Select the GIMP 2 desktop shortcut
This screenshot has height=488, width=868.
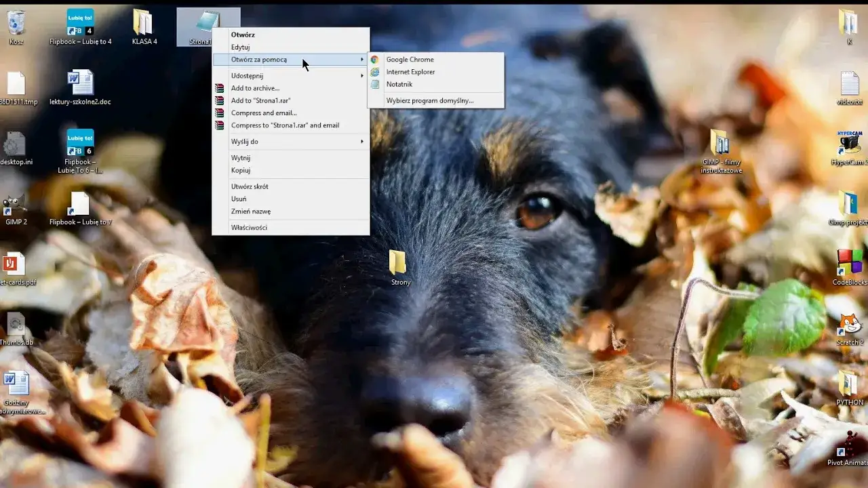pos(15,205)
